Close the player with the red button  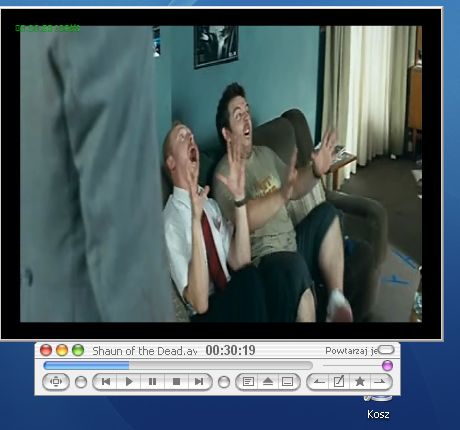(46, 350)
